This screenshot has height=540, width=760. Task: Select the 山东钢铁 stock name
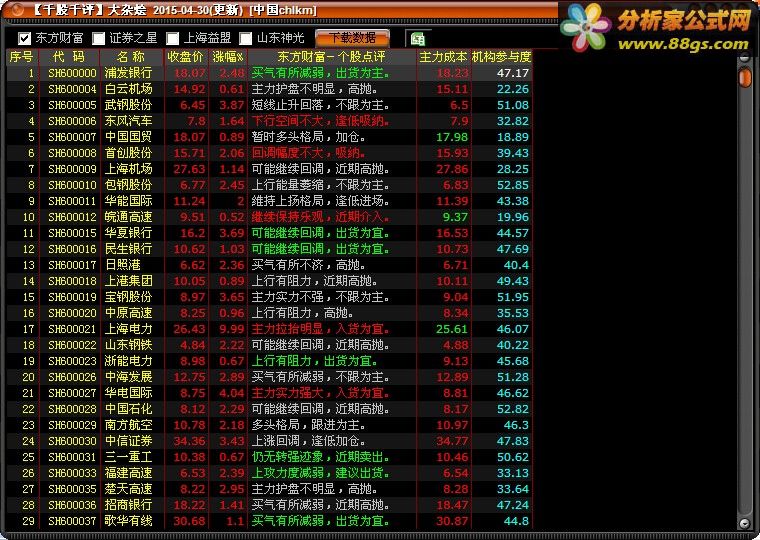pyautogui.click(x=128, y=345)
